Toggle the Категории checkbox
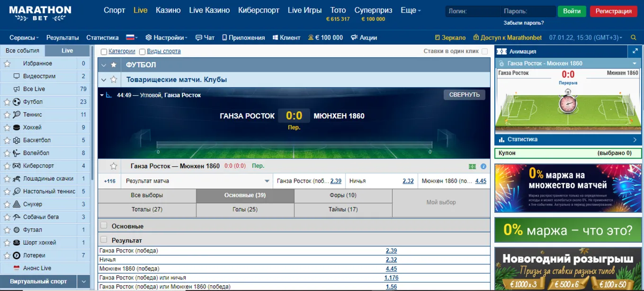The image size is (644, 291). 104,52
